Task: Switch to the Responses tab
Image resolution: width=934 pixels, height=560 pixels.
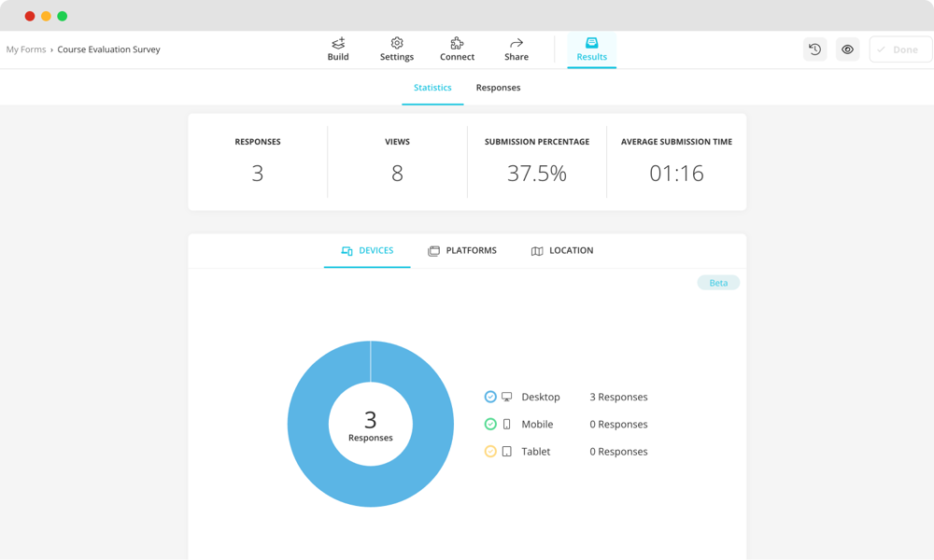Action: pyautogui.click(x=498, y=87)
